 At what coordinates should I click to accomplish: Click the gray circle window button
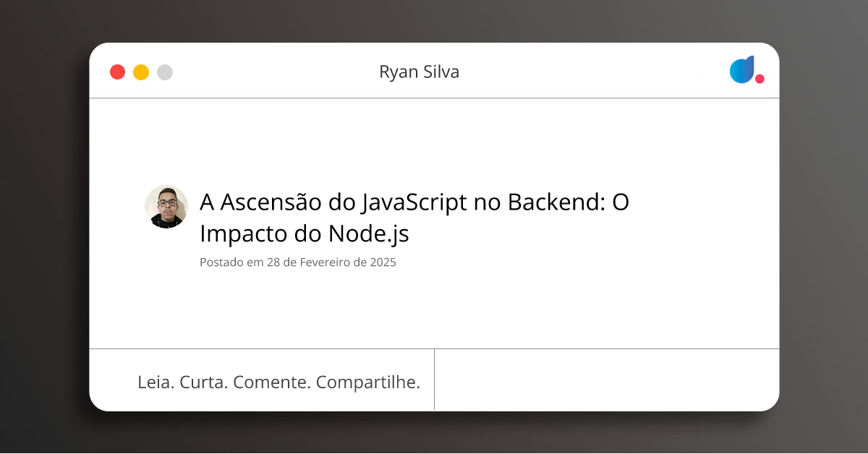tap(165, 72)
